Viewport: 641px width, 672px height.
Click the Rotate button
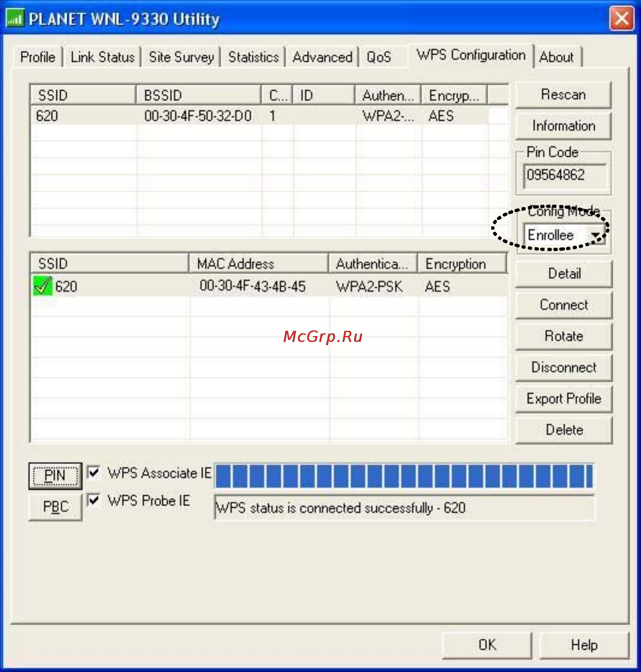[564, 336]
